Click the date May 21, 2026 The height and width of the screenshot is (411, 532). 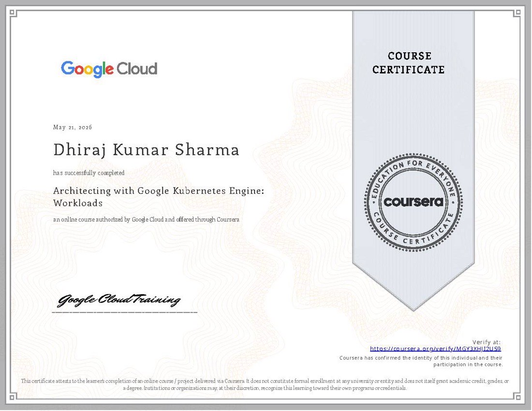(73, 127)
